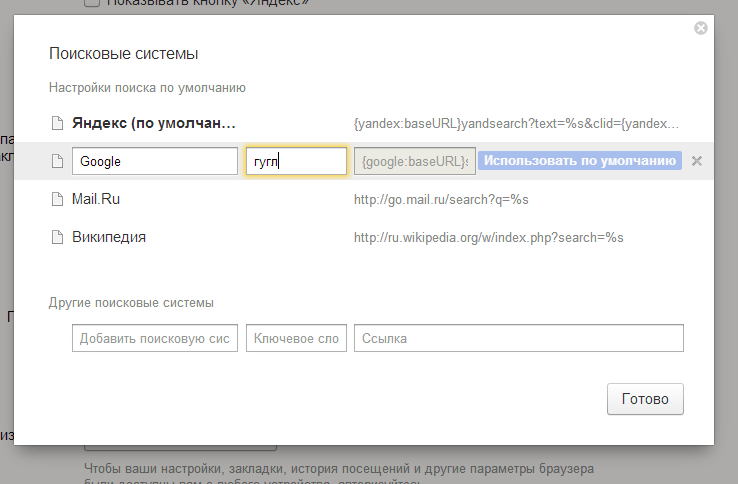This screenshot has height=484, width=738.
Task: Click the Google row page icon
Action: point(57,161)
